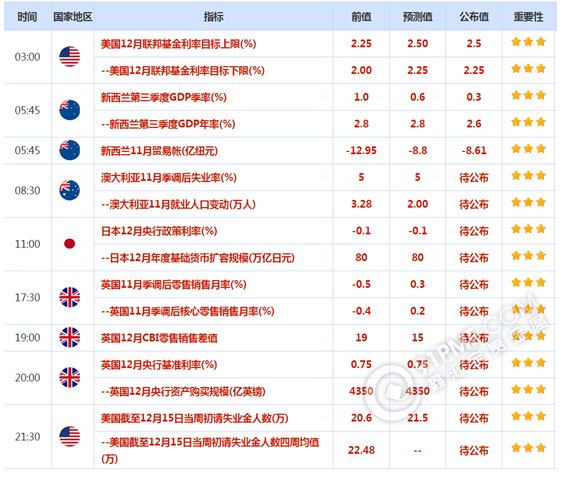Click the New Zealand flag beside 贸易帐
This screenshot has width=566, height=477.
69,150
